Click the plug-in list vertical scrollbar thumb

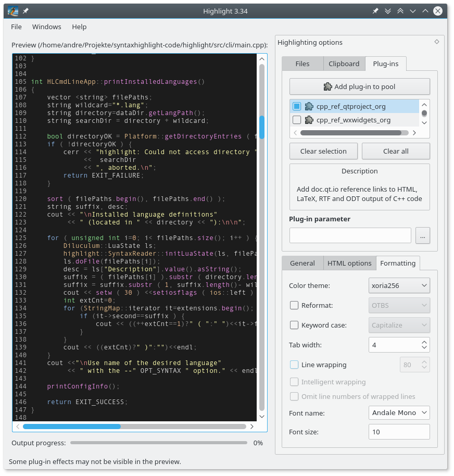(x=424, y=113)
